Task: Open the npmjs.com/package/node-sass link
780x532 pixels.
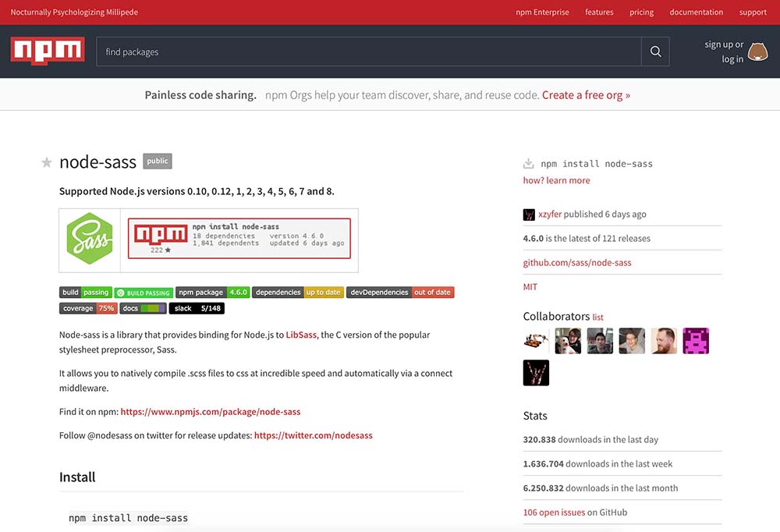Action: click(211, 412)
